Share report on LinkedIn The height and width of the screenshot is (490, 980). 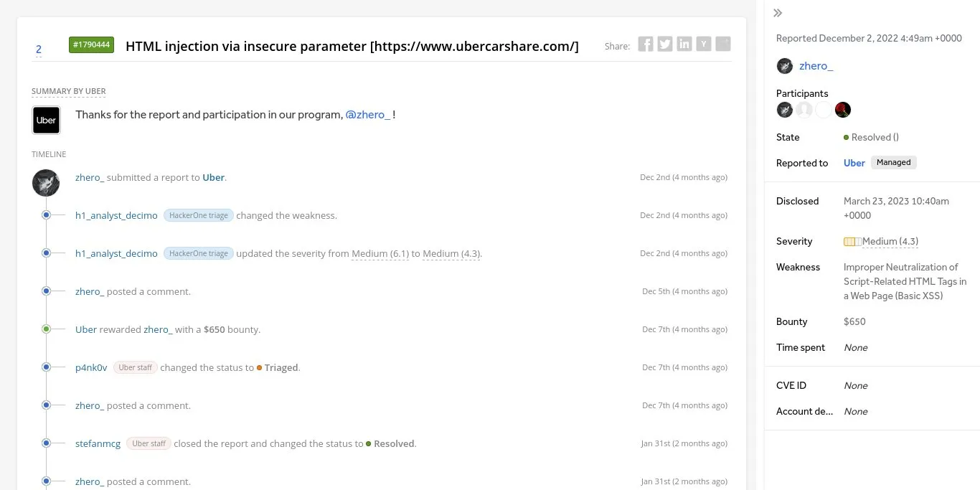pyautogui.click(x=684, y=44)
